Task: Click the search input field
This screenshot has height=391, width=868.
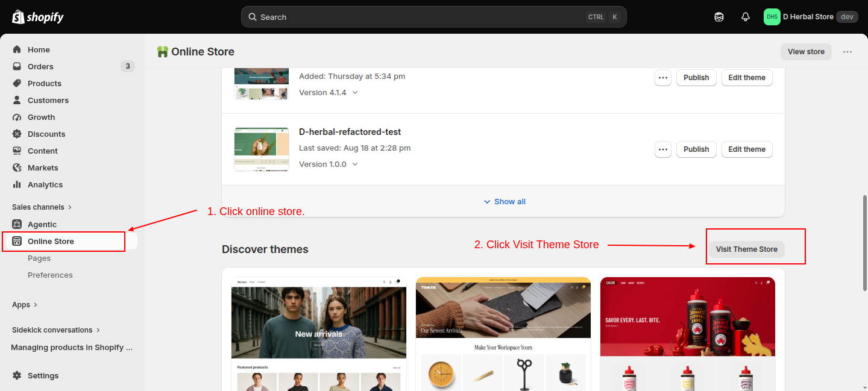Action: (x=434, y=17)
